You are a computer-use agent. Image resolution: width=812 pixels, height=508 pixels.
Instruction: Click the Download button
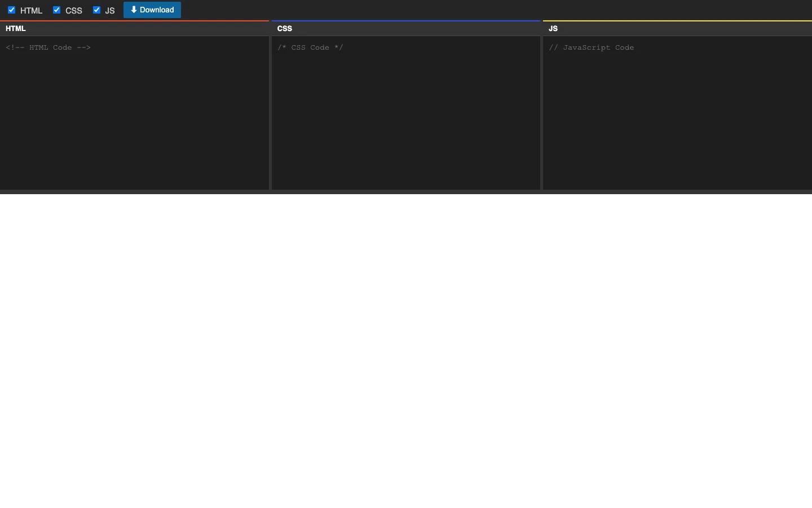152,10
